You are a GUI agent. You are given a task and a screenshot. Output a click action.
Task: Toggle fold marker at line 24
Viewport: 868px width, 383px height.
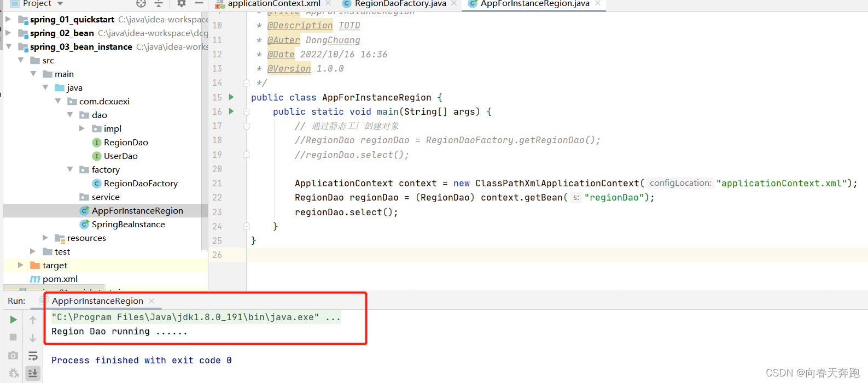pos(247,226)
